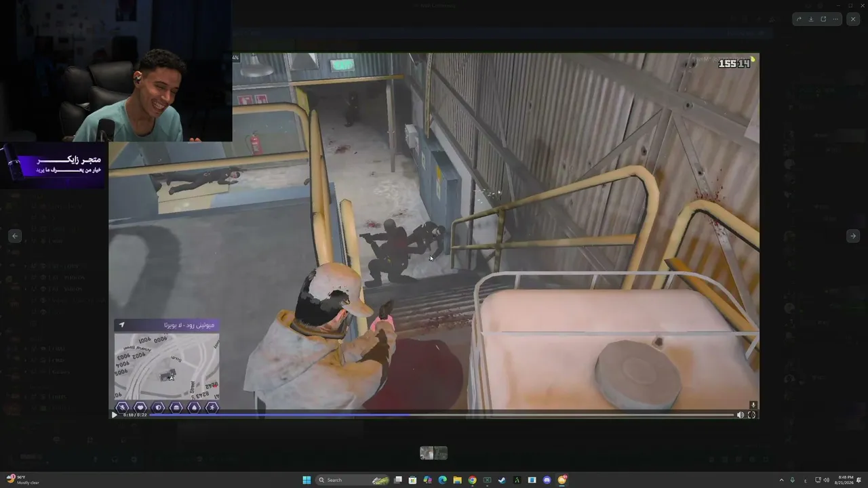
Task: Open the microphone tray indicator
Action: click(793, 480)
